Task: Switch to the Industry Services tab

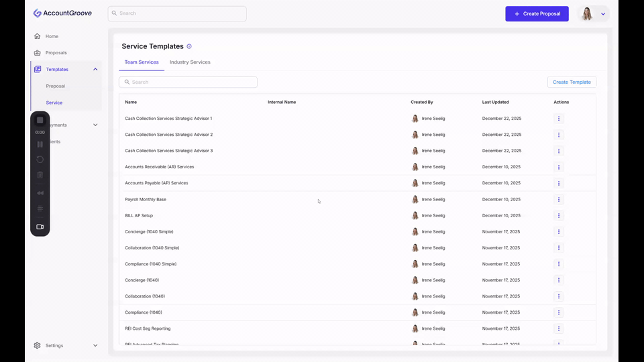Action: pyautogui.click(x=190, y=62)
